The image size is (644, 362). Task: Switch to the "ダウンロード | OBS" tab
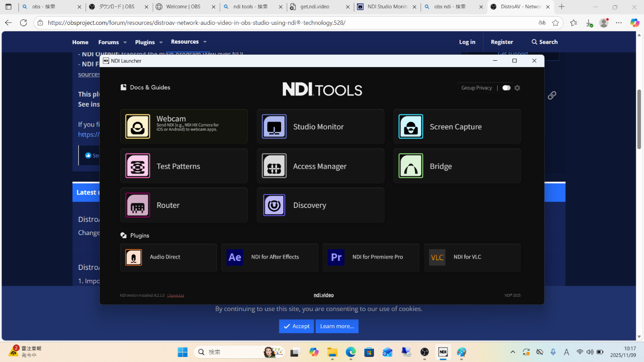click(x=119, y=7)
